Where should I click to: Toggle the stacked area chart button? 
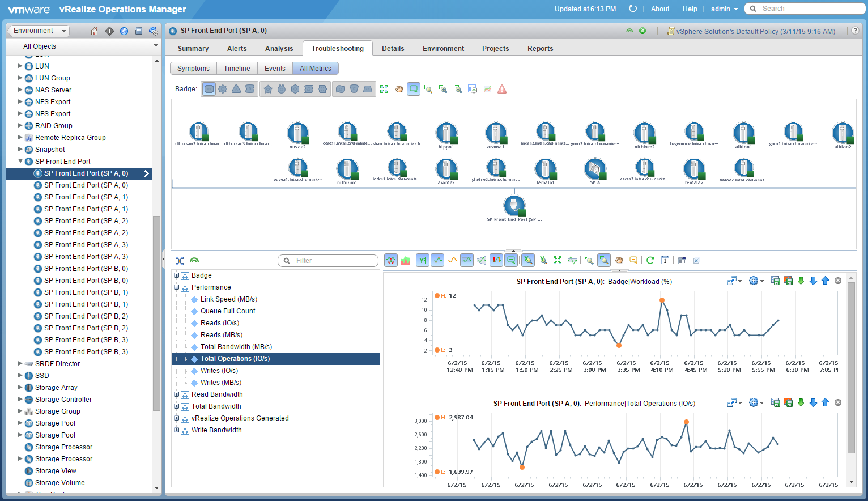(406, 260)
